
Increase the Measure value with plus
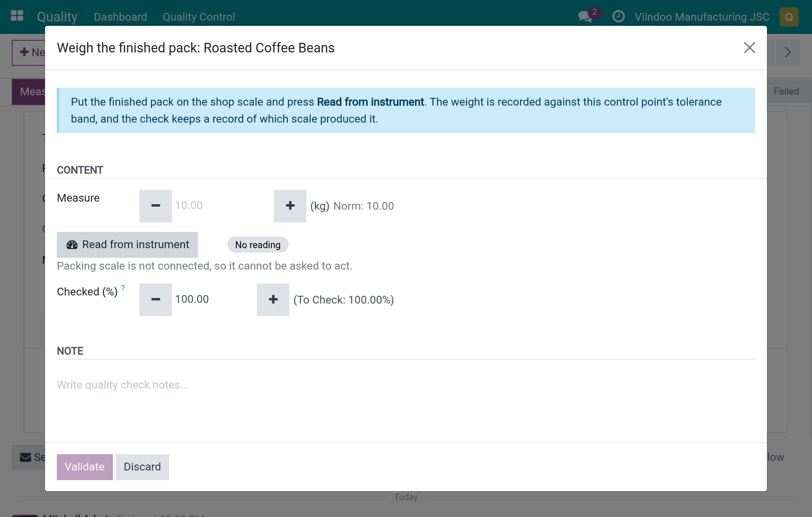[290, 206]
